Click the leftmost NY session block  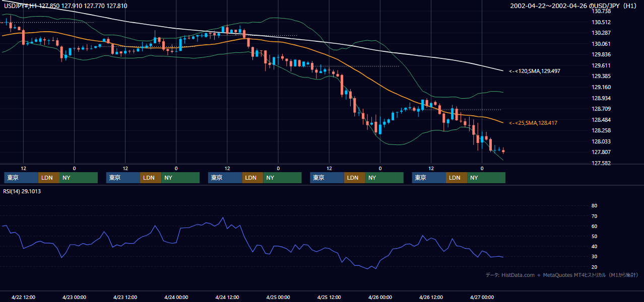click(79, 178)
